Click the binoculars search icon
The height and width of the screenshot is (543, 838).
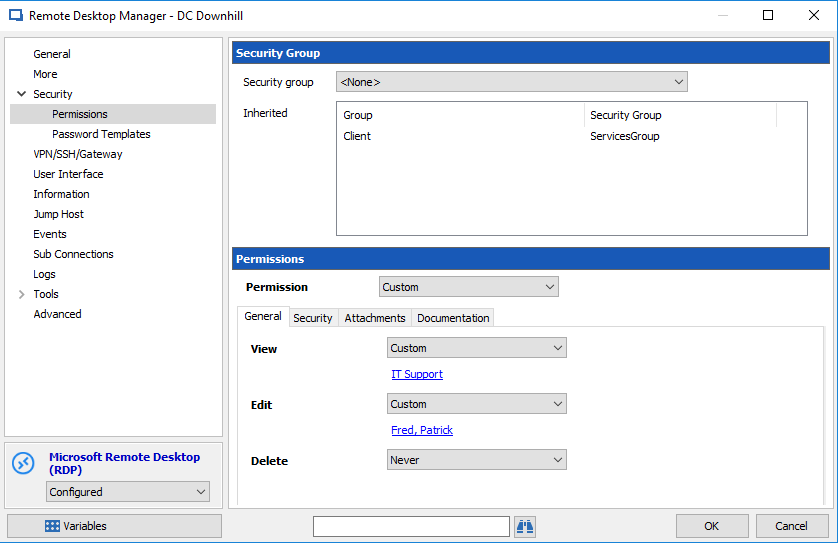[524, 526]
